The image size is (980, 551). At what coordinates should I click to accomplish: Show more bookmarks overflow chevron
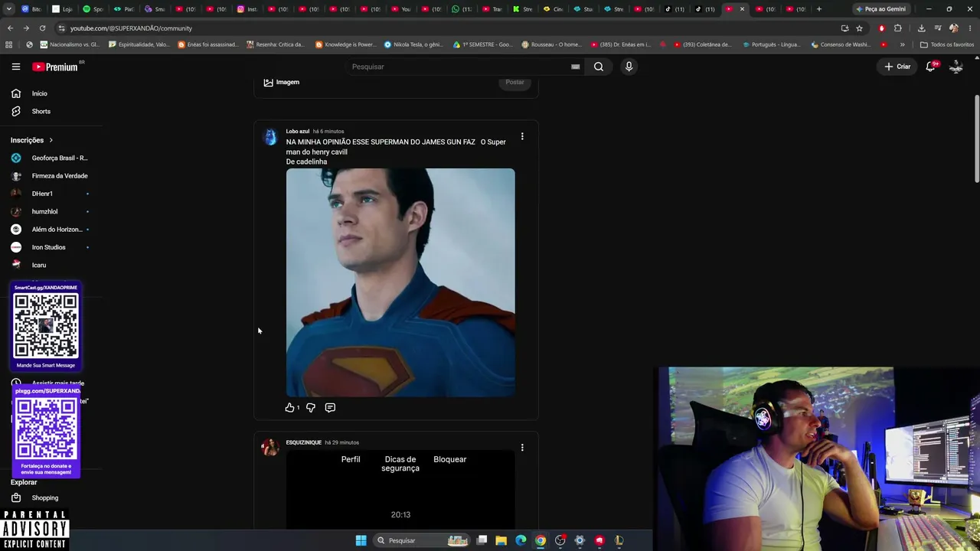[x=903, y=44]
